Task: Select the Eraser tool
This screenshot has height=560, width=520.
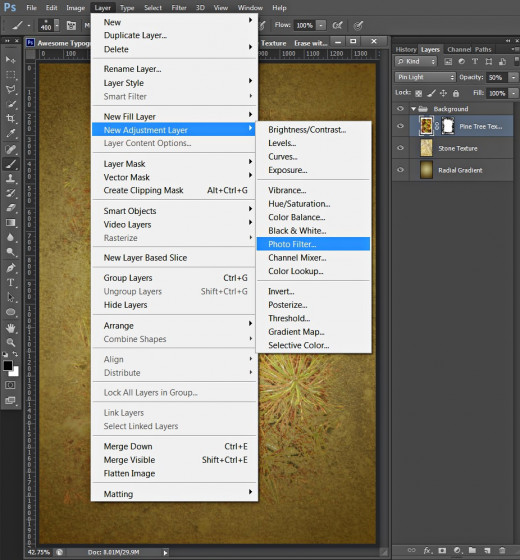Action: pos(11,208)
